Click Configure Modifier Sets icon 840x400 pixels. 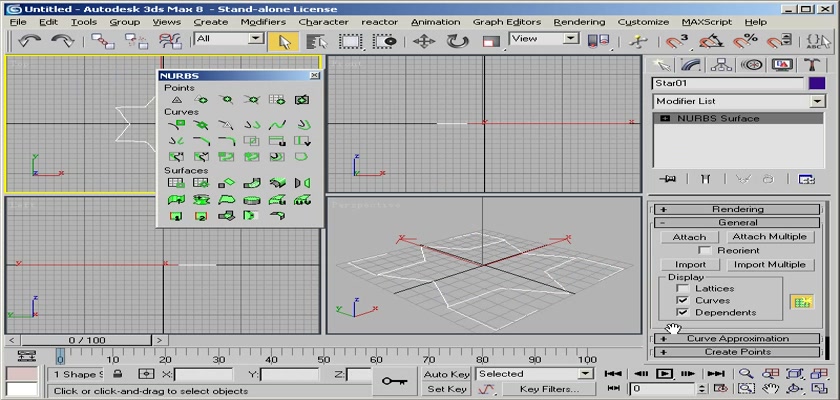pos(807,179)
